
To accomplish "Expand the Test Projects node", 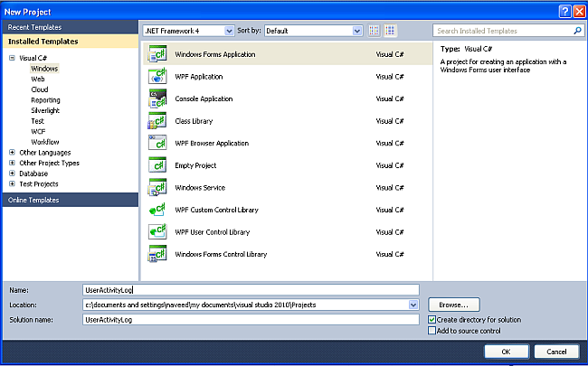I will pyautogui.click(x=12, y=184).
